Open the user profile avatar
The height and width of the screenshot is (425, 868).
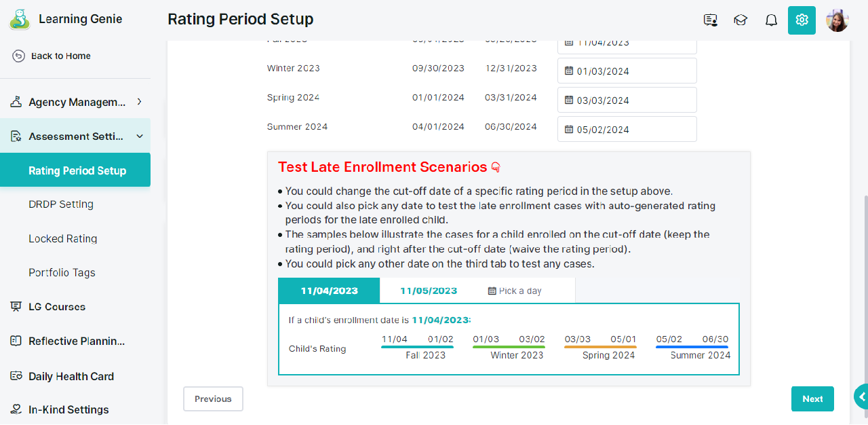(837, 20)
